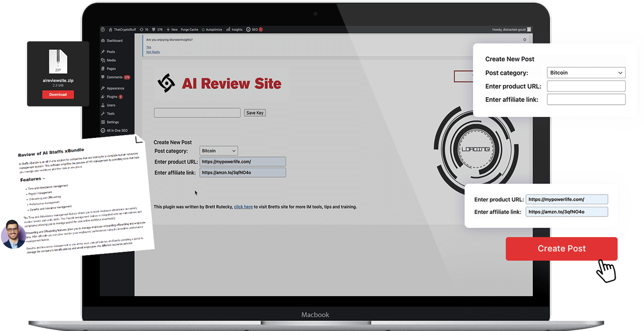Click the Enter affiliate link input field
Screen dimensions: 644x331
(x=243, y=172)
